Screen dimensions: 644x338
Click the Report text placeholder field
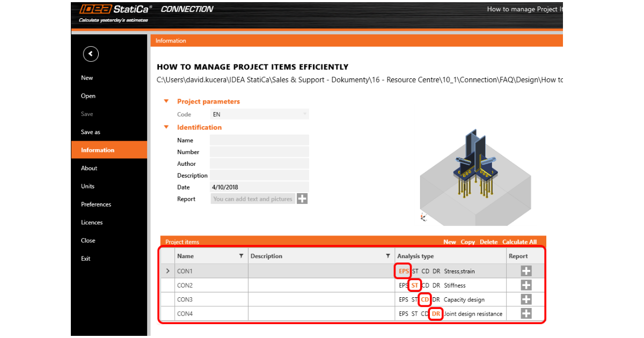(x=253, y=199)
